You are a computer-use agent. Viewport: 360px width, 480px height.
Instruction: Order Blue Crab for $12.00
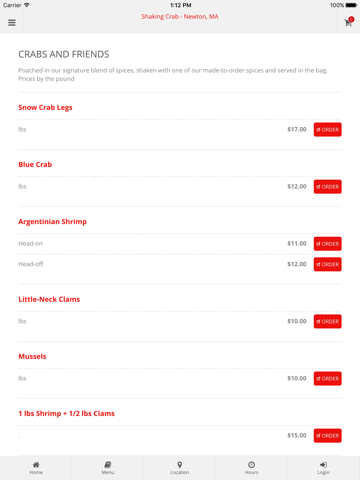(x=327, y=187)
